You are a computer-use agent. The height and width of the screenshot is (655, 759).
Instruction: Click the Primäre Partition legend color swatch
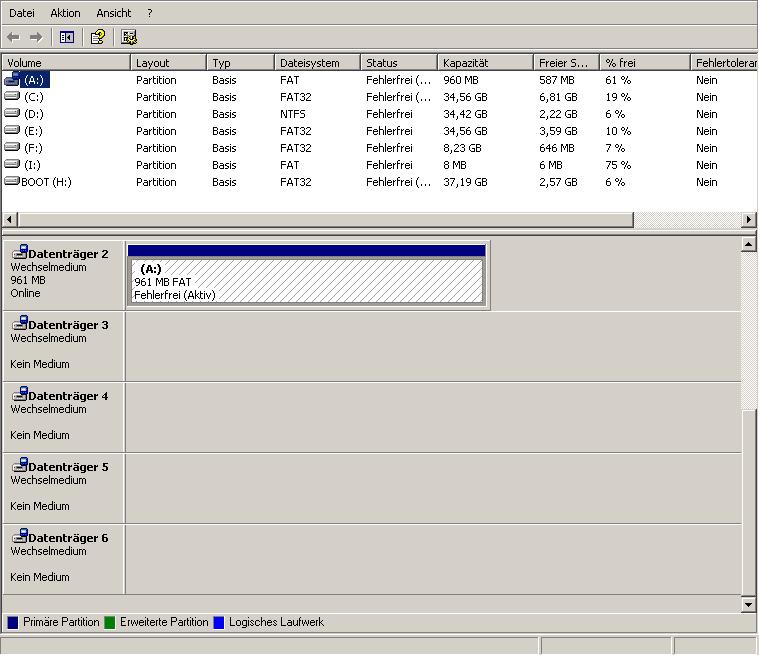click(x=13, y=622)
